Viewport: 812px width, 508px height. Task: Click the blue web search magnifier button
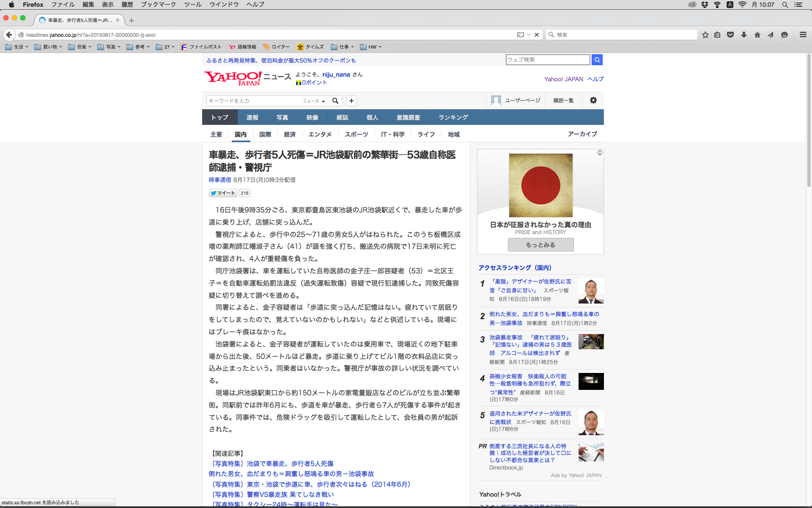click(x=597, y=60)
